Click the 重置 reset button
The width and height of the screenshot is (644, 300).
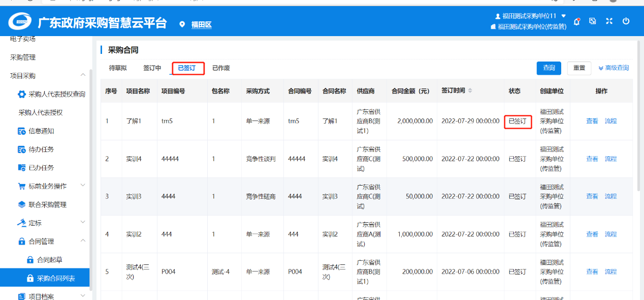[579, 68]
